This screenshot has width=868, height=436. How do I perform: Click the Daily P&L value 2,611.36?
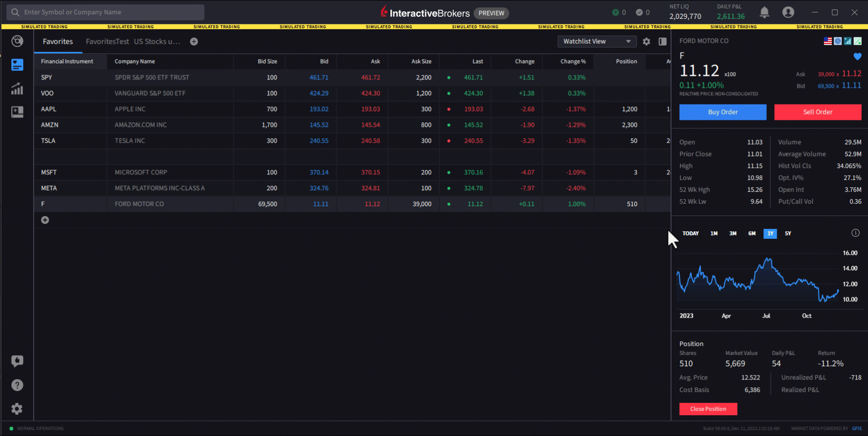click(731, 16)
